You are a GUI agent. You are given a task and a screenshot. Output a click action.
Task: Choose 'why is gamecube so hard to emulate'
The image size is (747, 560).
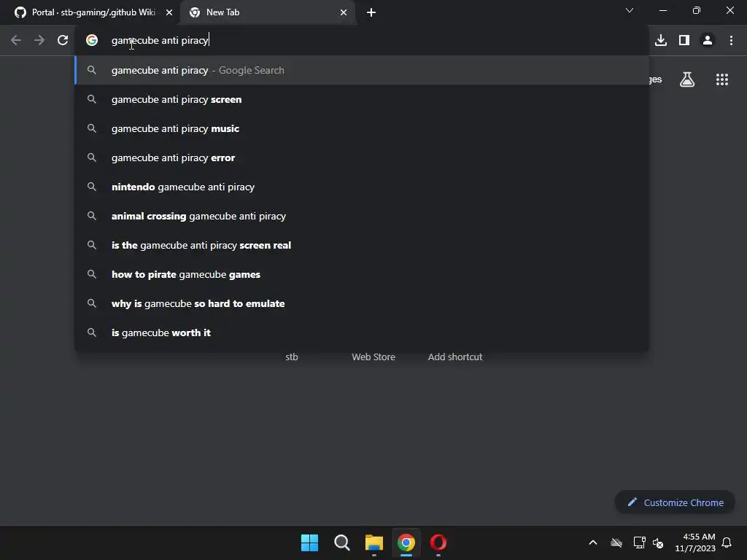coord(362,304)
